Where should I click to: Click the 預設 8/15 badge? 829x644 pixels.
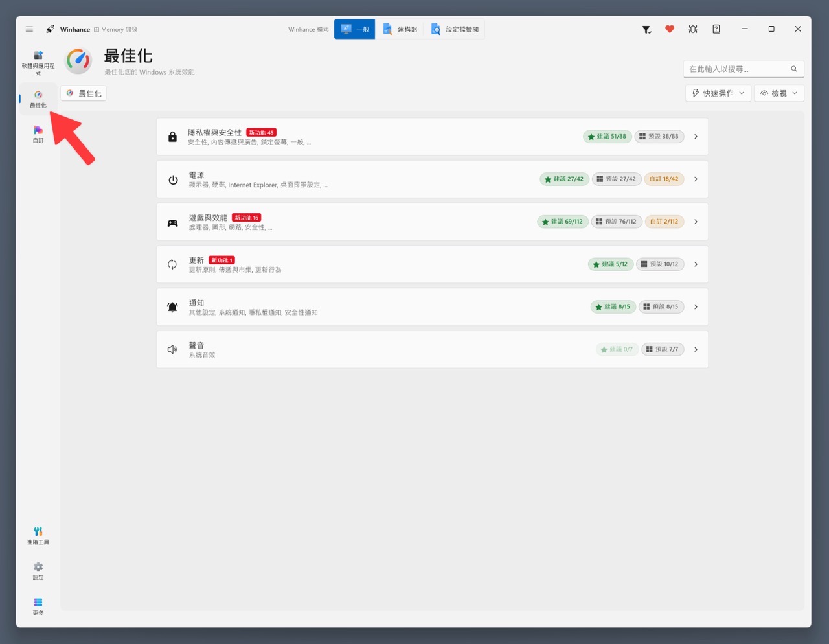[661, 307]
